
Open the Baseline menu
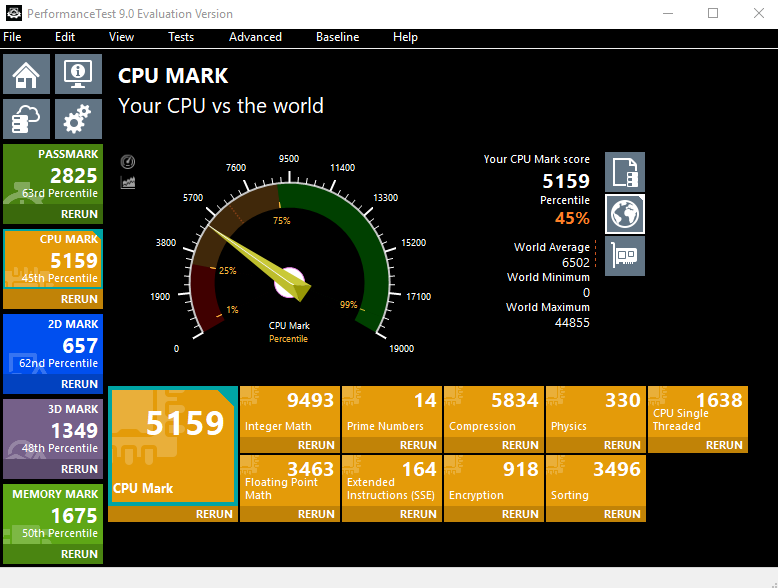337,37
